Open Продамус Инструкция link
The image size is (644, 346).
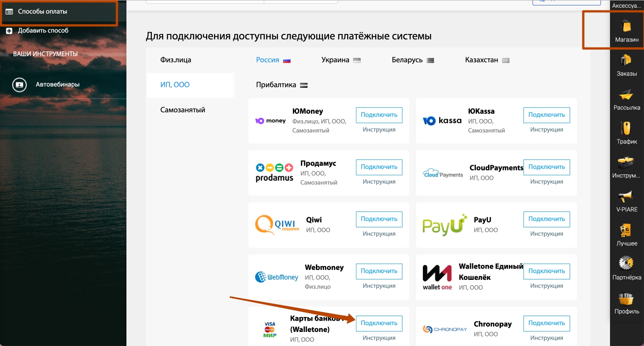(x=379, y=182)
